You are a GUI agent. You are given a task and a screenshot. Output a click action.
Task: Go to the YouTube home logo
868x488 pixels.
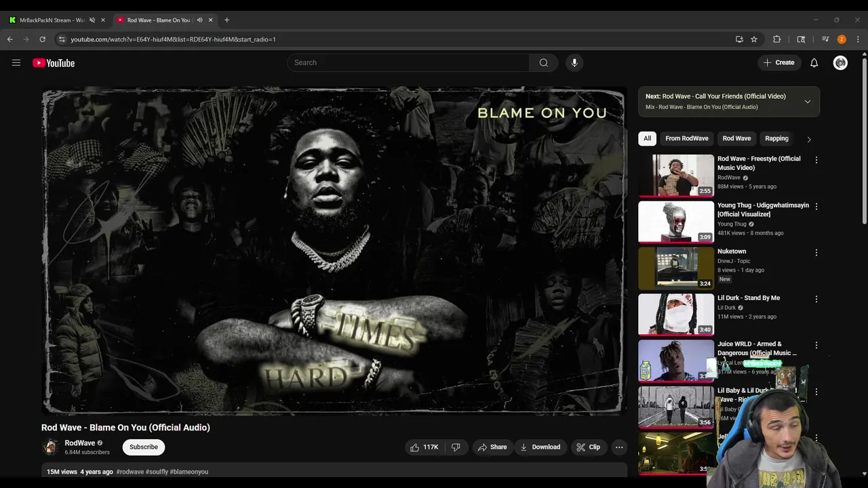[x=54, y=63]
